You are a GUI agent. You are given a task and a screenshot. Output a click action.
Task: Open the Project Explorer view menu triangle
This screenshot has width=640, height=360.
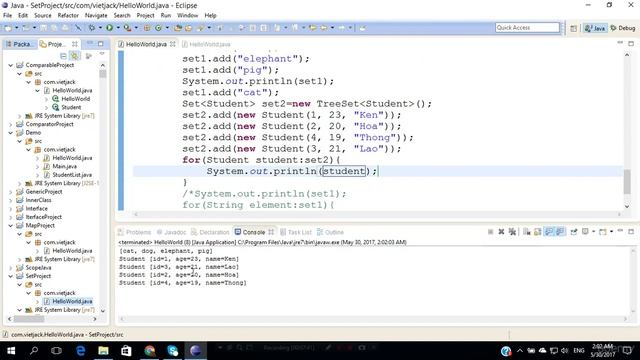(102, 54)
